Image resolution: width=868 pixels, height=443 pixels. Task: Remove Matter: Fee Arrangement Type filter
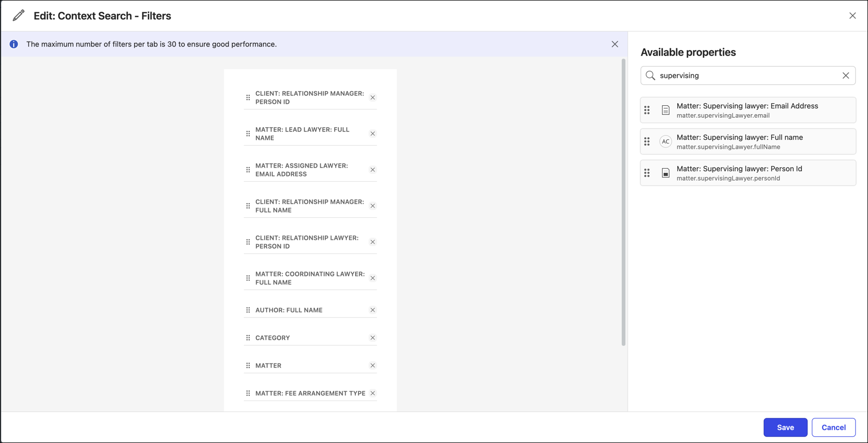click(372, 393)
